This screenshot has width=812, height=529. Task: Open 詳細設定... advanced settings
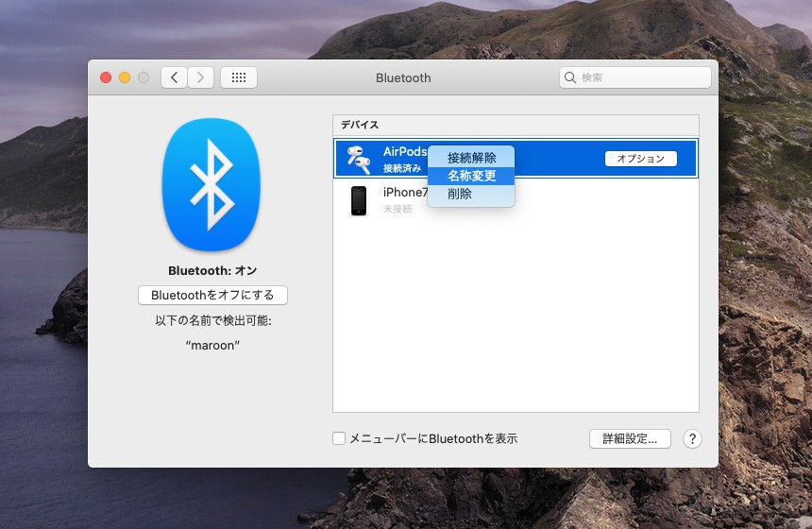630,439
